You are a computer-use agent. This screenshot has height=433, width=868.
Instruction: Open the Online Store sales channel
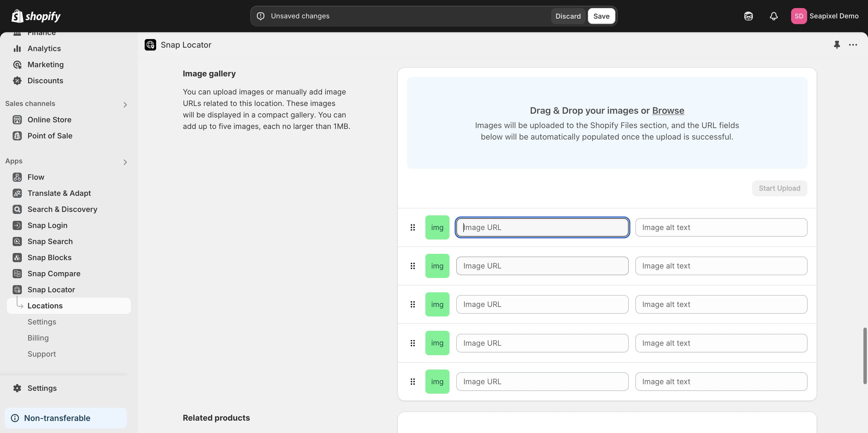click(50, 120)
